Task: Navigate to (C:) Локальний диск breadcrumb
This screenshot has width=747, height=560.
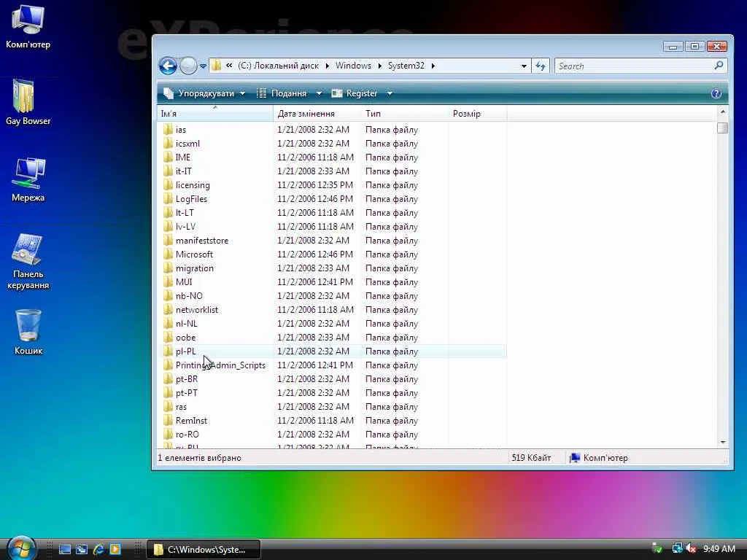Action: pos(278,66)
